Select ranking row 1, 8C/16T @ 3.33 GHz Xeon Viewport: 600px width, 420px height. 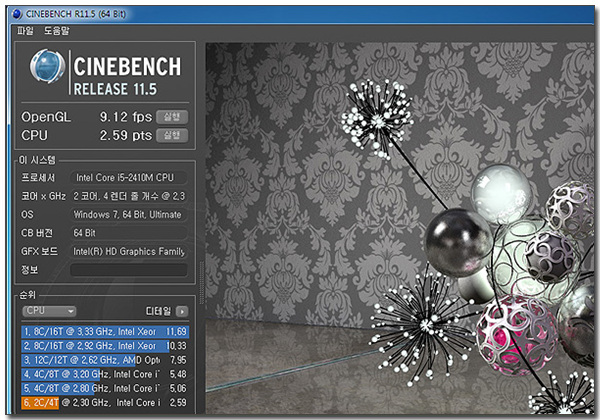pyautogui.click(x=105, y=331)
